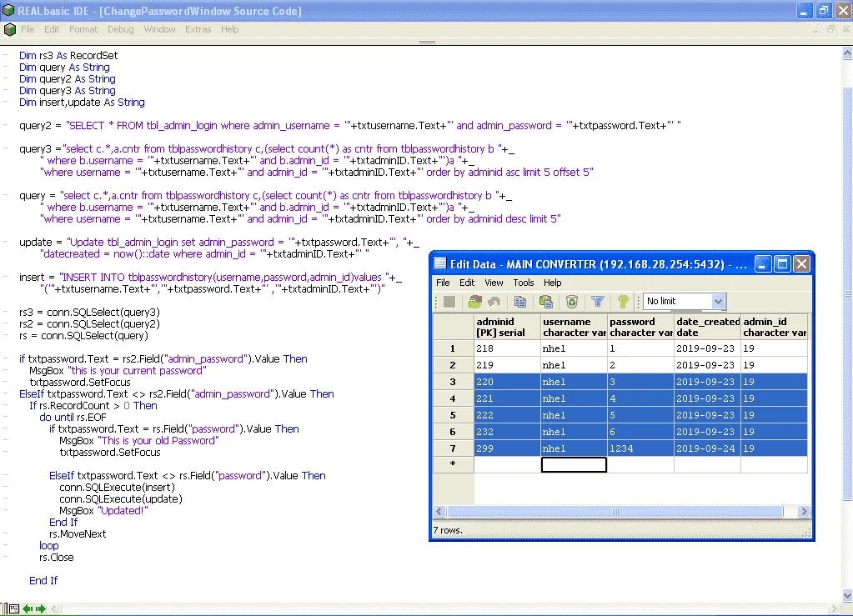853x616 pixels.
Task: Select row header 7 in data grid
Action: [453, 448]
